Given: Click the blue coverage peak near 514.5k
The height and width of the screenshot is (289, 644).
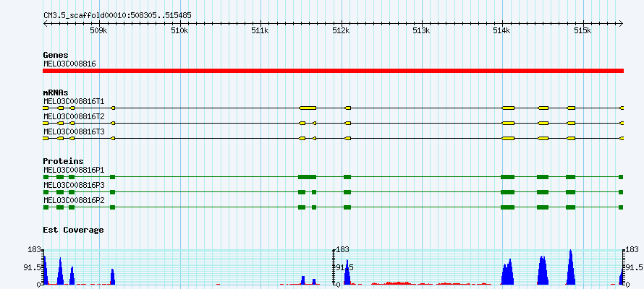Looking at the screenshot, I should coord(543,270).
